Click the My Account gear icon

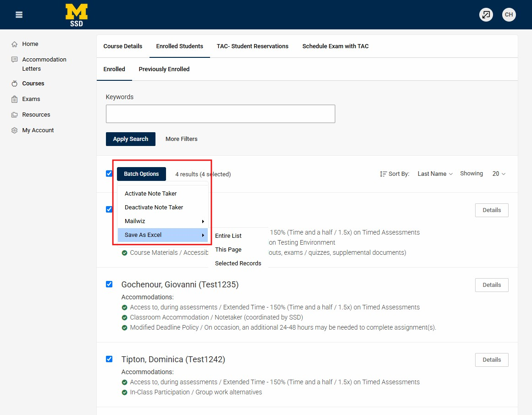click(x=14, y=130)
